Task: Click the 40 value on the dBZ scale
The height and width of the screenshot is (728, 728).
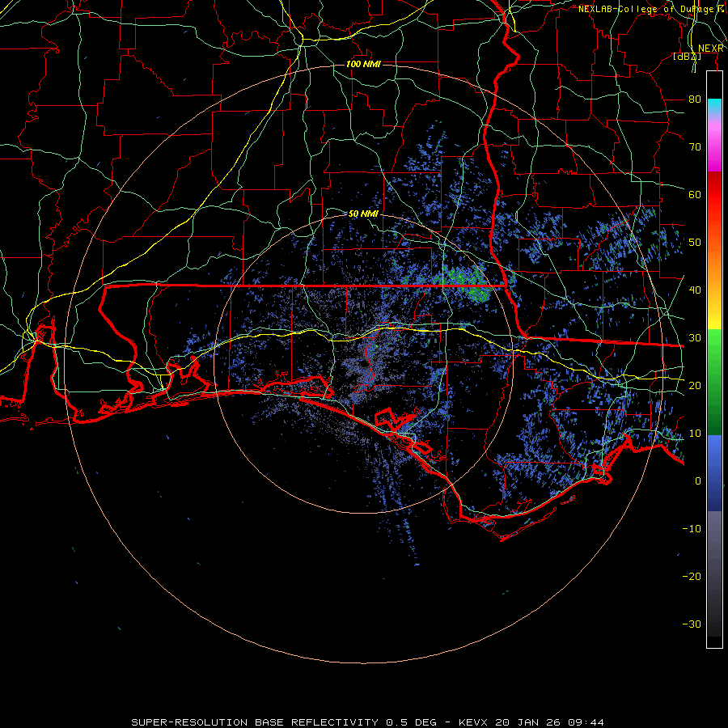Action: pos(695,290)
